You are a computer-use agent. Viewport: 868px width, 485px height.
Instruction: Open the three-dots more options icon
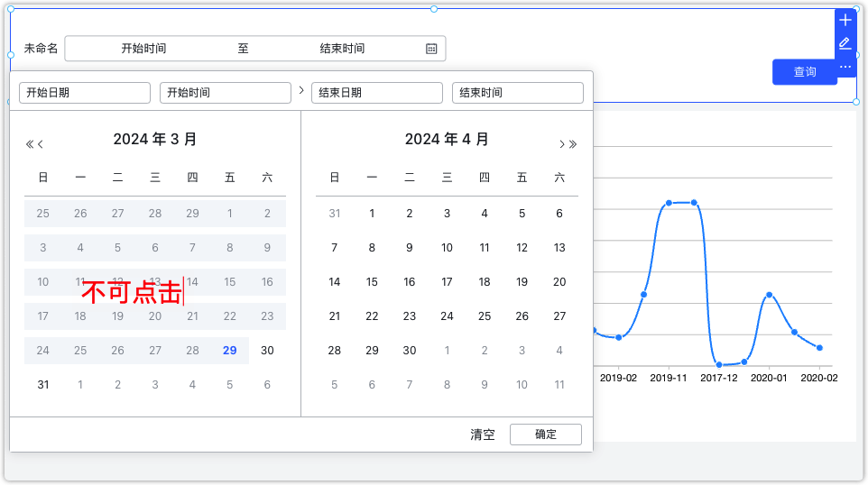click(x=845, y=67)
